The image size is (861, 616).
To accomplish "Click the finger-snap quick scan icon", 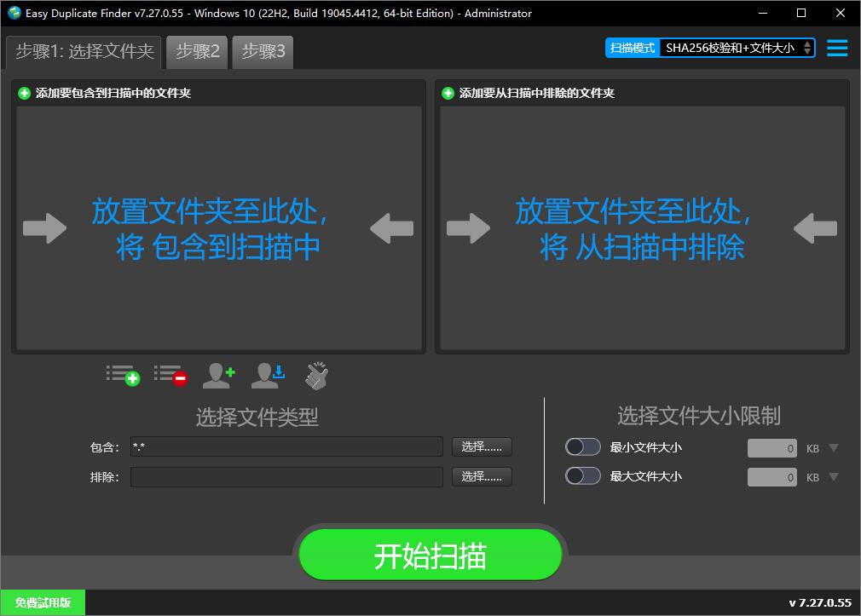I will click(x=315, y=375).
